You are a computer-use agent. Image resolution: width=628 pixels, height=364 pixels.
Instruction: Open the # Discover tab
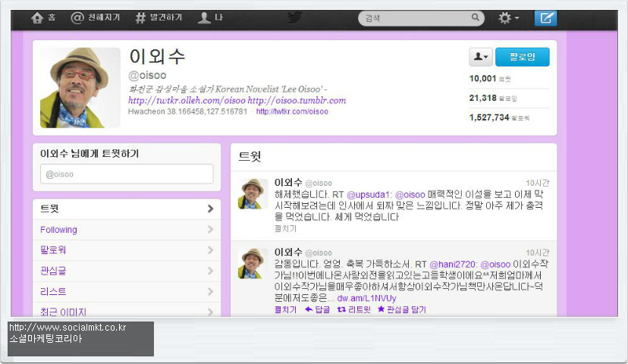click(x=159, y=17)
